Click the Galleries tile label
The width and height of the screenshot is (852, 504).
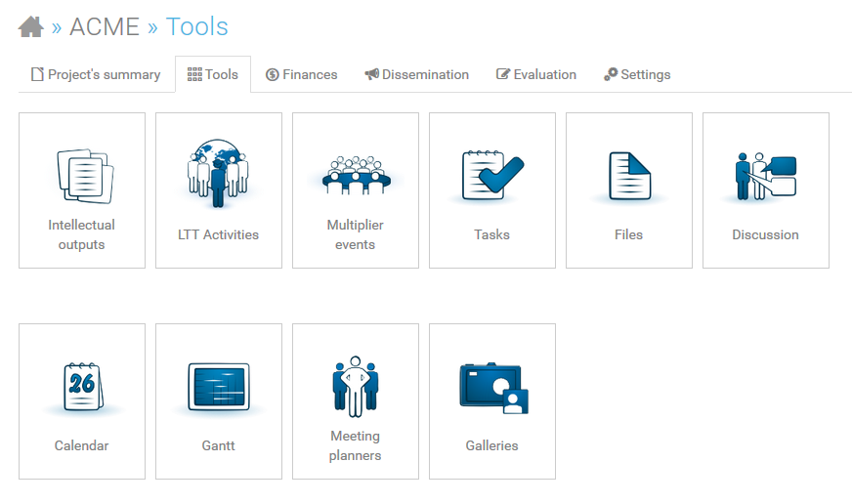click(491, 445)
